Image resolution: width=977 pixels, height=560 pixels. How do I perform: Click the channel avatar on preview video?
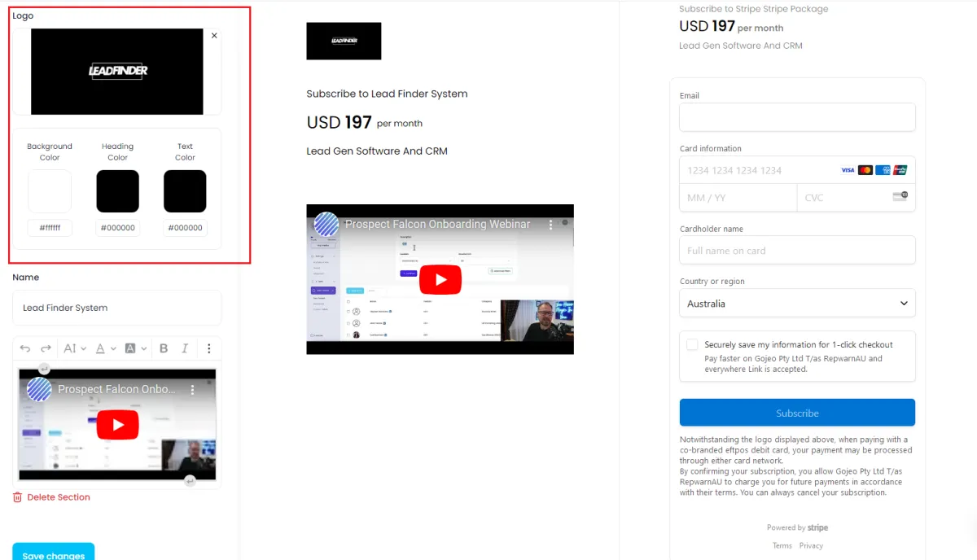[x=326, y=224]
